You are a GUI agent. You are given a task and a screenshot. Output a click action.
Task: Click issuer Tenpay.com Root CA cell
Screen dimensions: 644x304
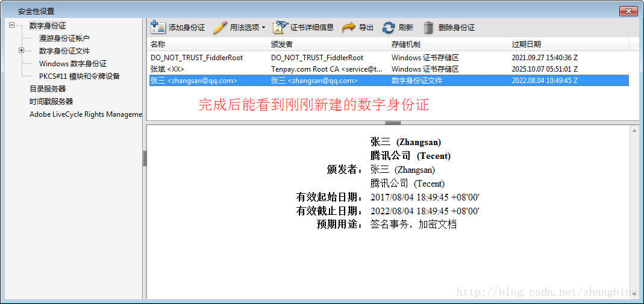click(x=327, y=69)
